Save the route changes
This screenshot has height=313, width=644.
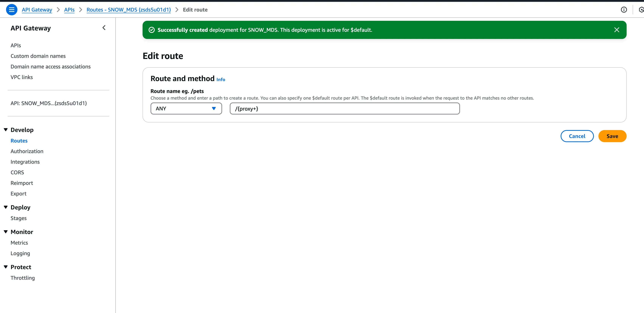tap(612, 136)
